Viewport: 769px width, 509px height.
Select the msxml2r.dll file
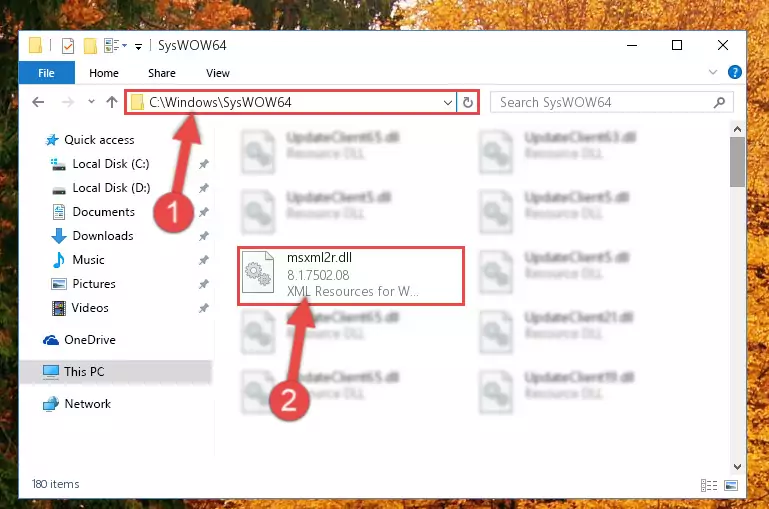[351, 276]
